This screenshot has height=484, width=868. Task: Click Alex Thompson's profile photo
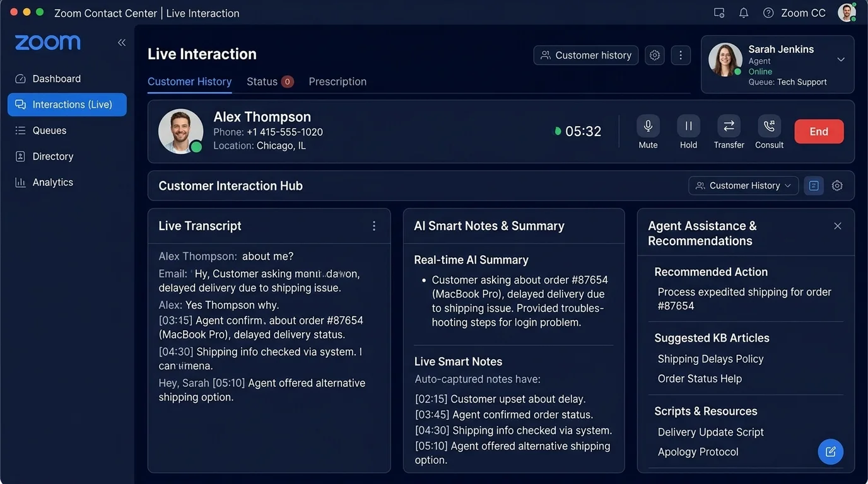click(181, 131)
